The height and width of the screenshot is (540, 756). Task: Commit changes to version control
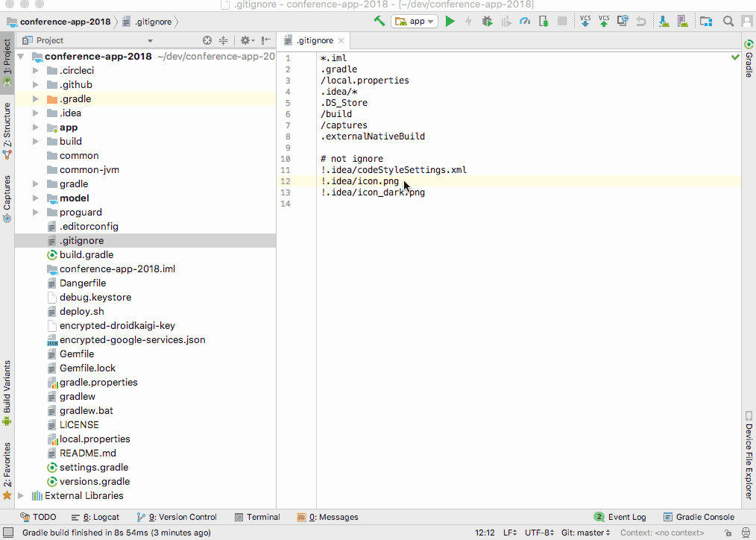pyautogui.click(x=604, y=22)
